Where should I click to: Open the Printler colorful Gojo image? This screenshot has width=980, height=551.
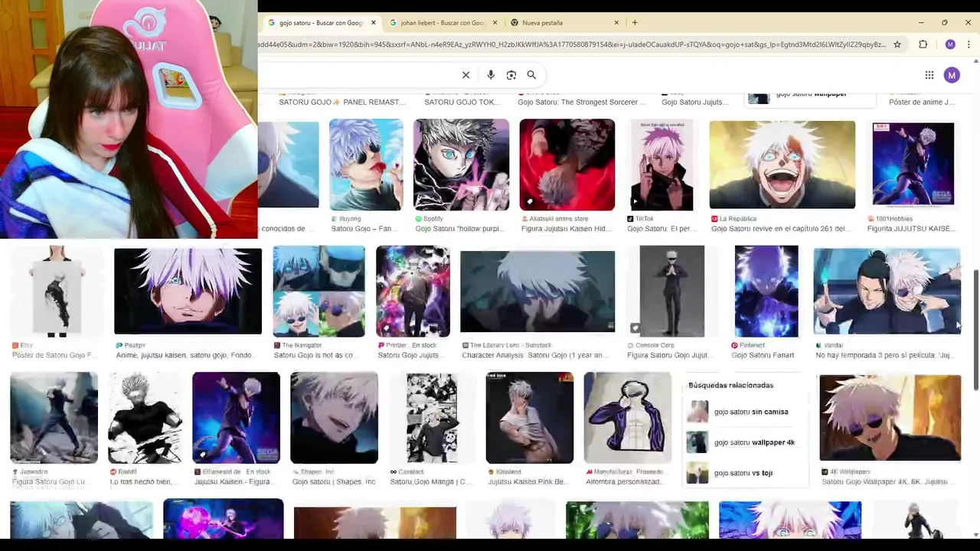(x=413, y=291)
